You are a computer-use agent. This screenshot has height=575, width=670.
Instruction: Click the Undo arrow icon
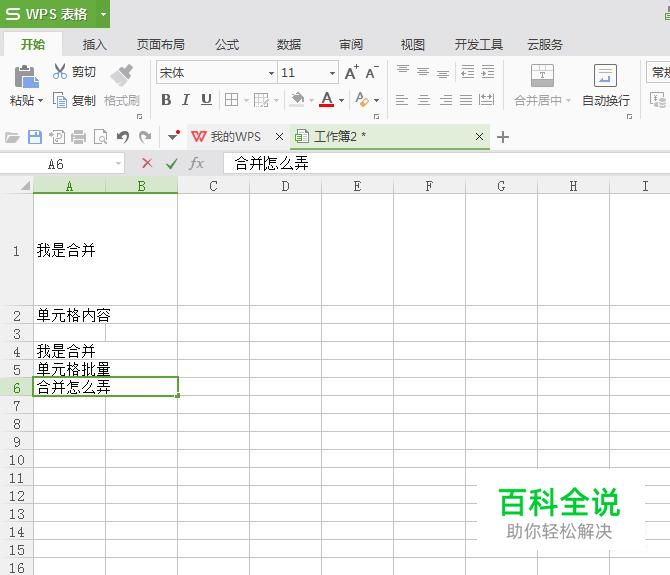click(x=123, y=137)
